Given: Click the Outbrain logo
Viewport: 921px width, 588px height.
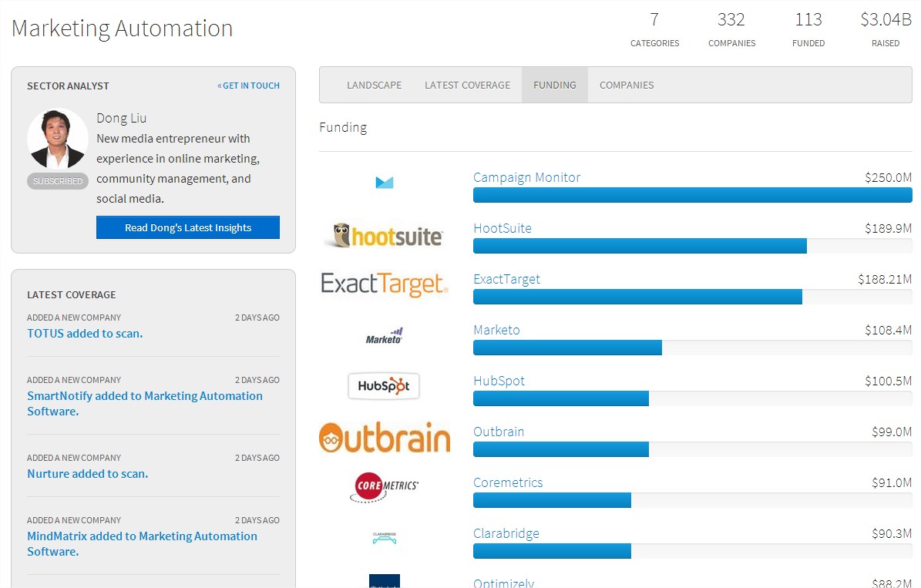Looking at the screenshot, I should [x=384, y=437].
